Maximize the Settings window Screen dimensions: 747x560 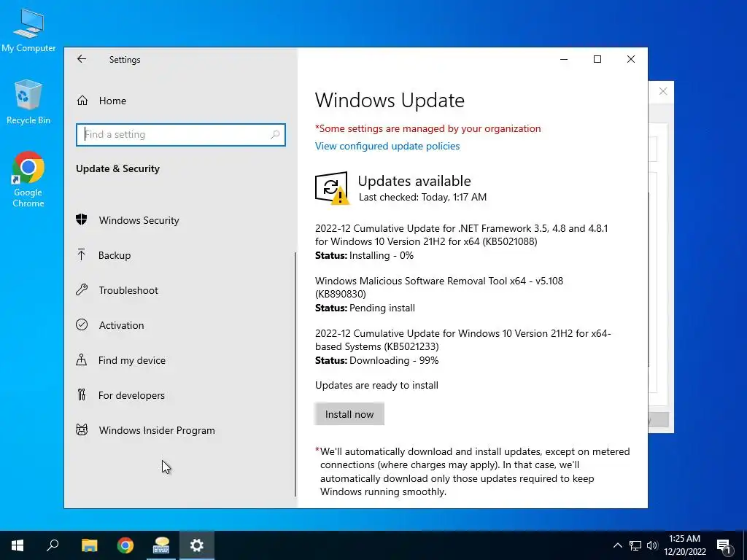click(x=597, y=59)
